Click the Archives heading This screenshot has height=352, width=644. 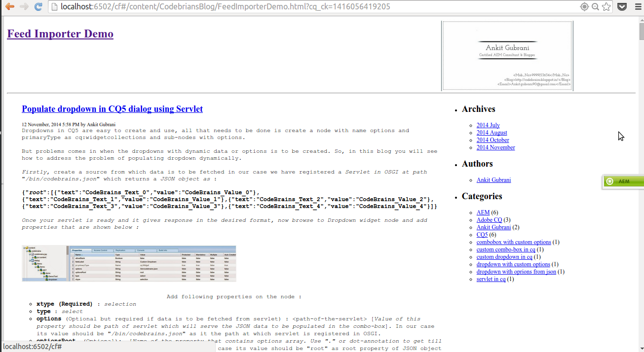click(x=479, y=109)
